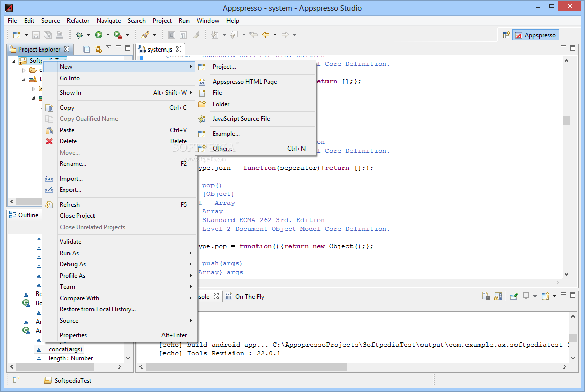
Task: Click the Clear Console icon
Action: click(486, 296)
